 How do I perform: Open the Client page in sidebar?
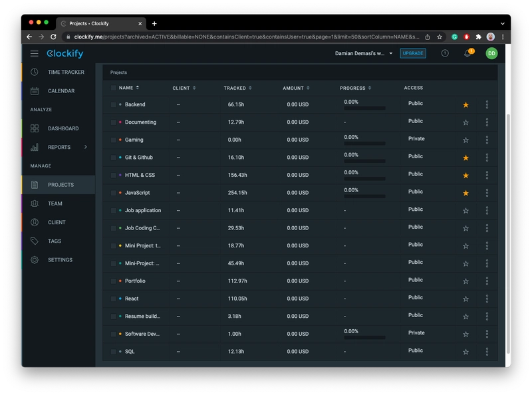pos(59,222)
